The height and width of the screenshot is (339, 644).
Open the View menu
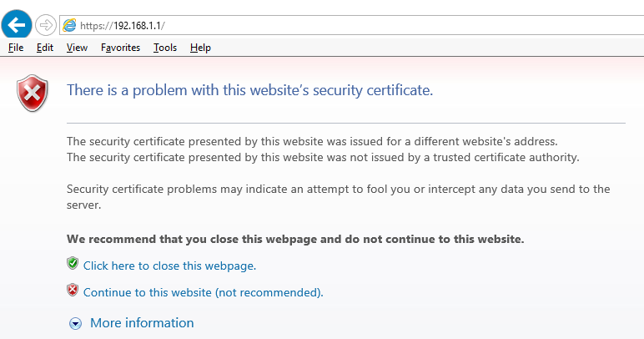coord(77,48)
